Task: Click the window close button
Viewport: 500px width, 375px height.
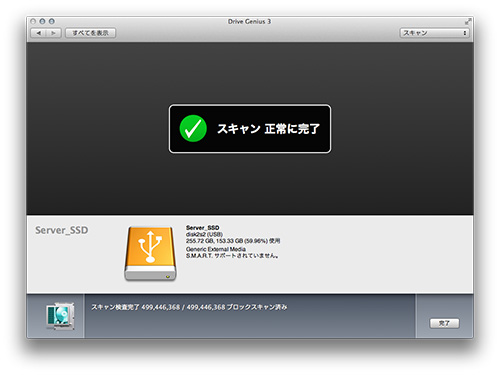Action: [x=33, y=21]
